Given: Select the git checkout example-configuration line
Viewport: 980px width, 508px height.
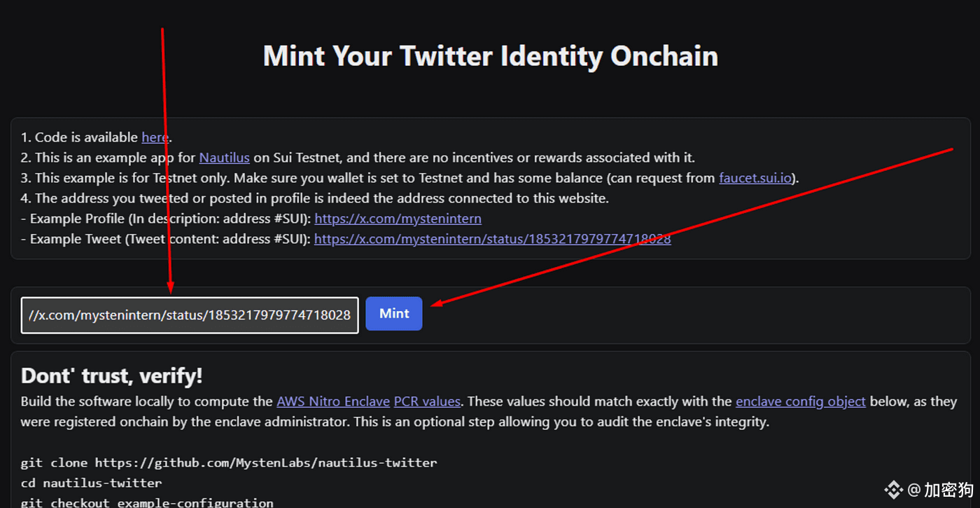Looking at the screenshot, I should (147, 502).
